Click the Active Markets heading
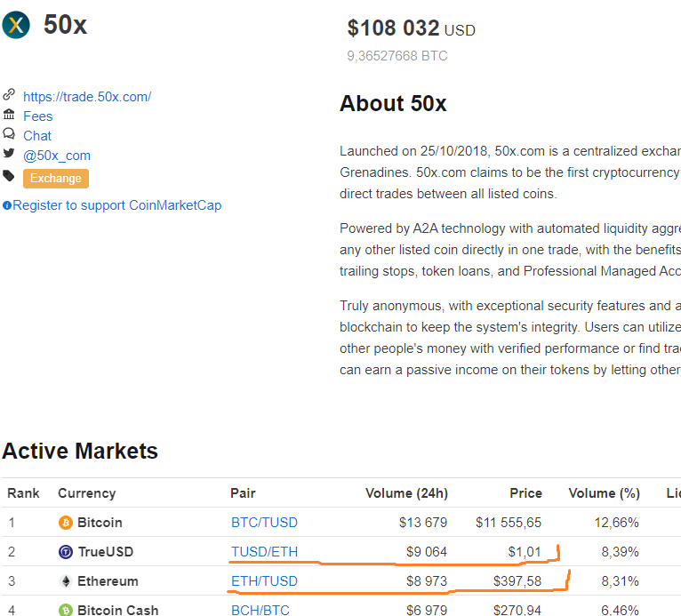This screenshot has height=616, width=681. (80, 451)
